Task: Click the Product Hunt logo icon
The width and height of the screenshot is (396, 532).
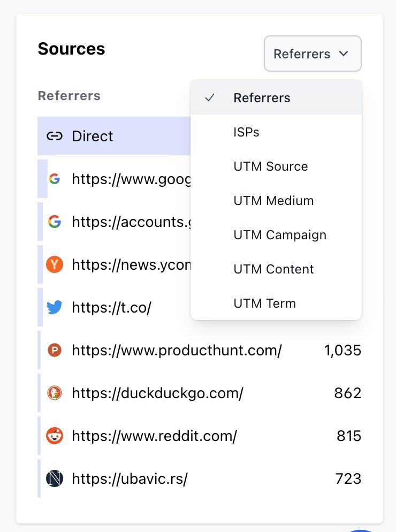Action: click(54, 350)
